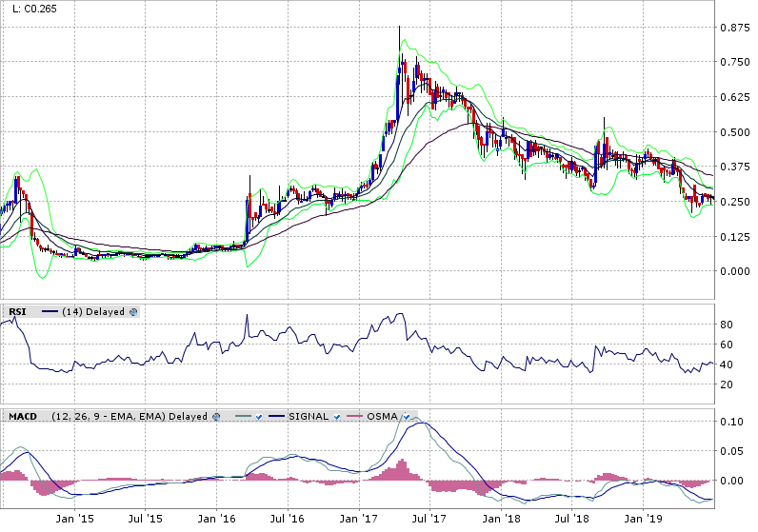Click the RSI axis 20 label
758x532 pixels.
coord(726,384)
